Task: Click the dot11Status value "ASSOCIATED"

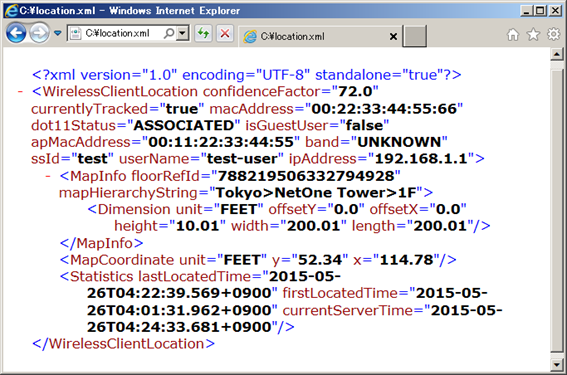Action: pos(184,125)
